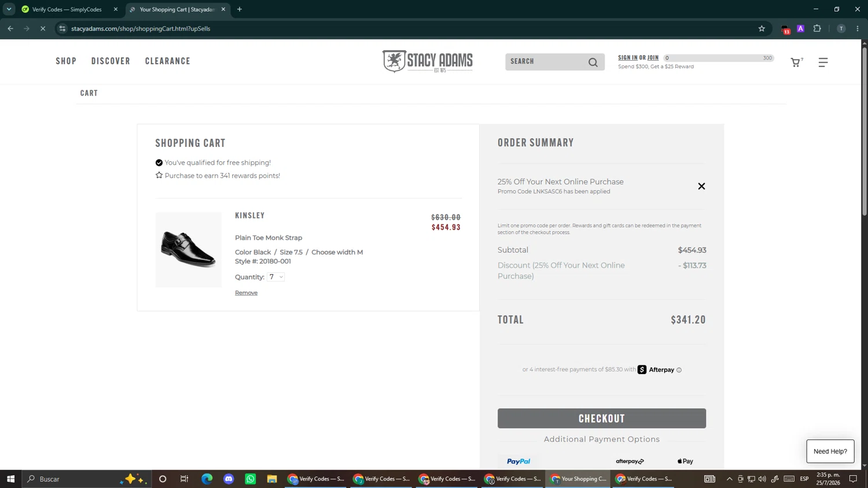The image size is (868, 488).
Task: Open Chrome's three-dot menu
Action: pos(858,28)
